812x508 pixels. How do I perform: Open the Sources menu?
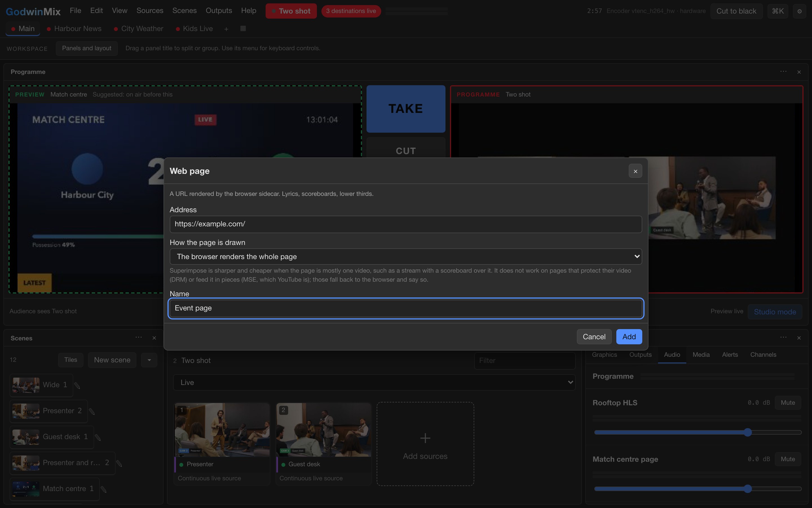[x=150, y=10]
